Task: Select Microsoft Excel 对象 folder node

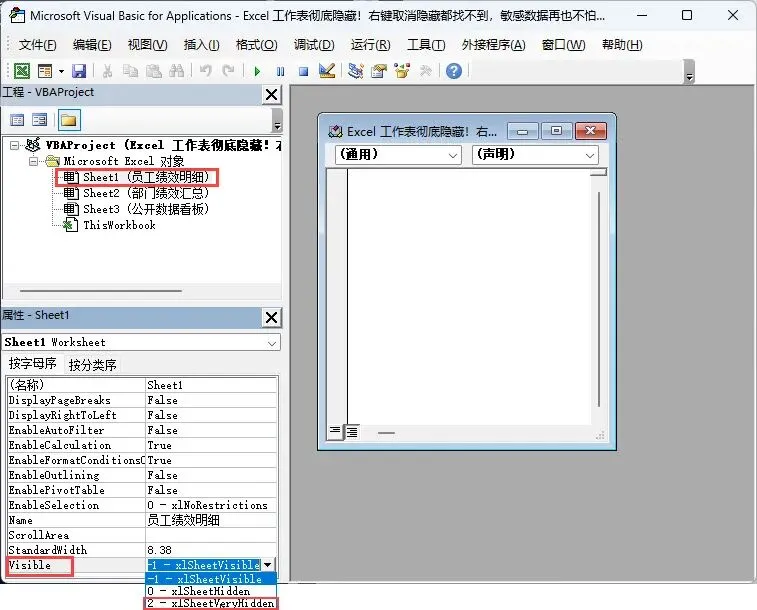Action: (123, 161)
